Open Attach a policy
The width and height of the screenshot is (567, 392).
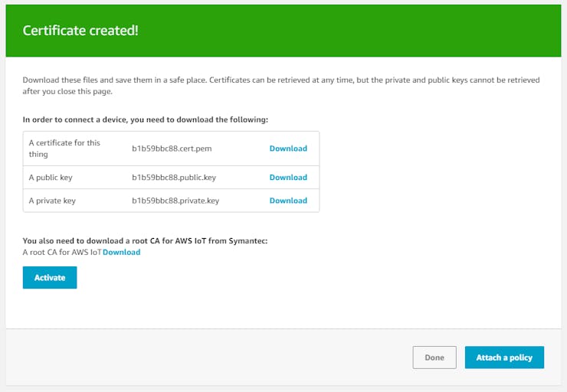click(x=504, y=358)
